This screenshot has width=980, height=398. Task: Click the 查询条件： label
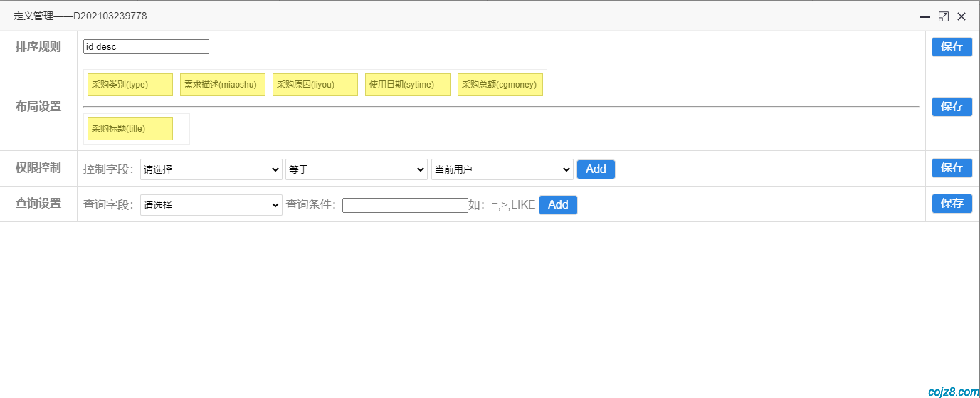point(312,205)
